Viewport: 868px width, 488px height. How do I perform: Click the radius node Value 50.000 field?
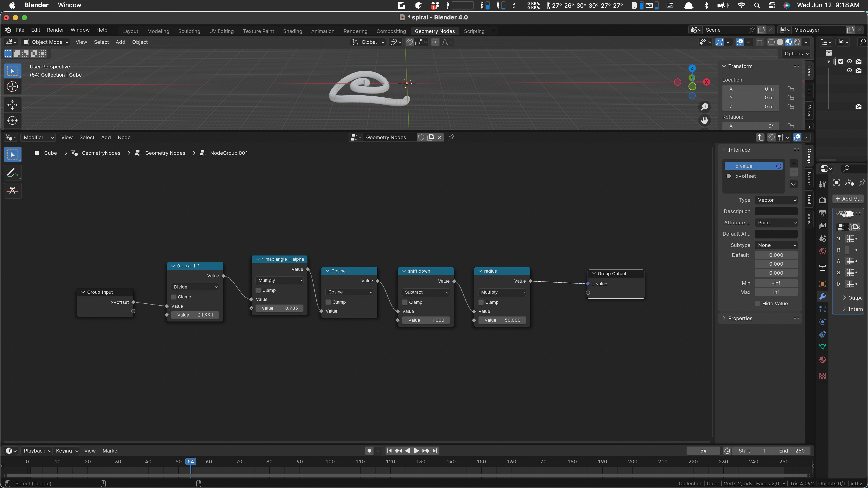point(502,320)
